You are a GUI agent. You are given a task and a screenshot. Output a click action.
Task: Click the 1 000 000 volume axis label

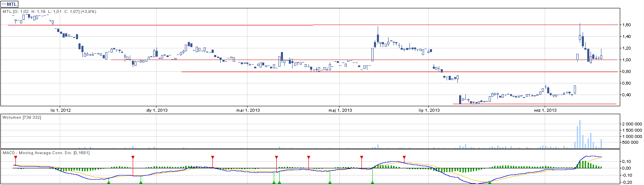pos(632,136)
